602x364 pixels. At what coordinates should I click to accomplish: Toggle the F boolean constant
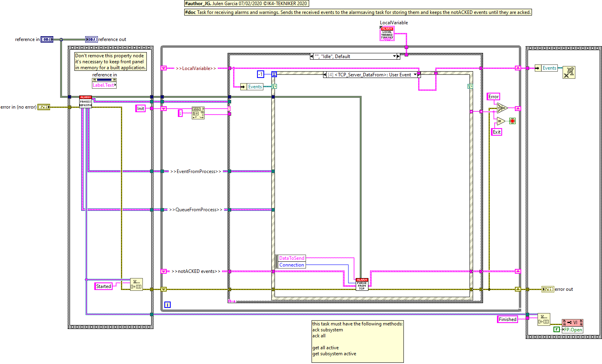coord(557,329)
